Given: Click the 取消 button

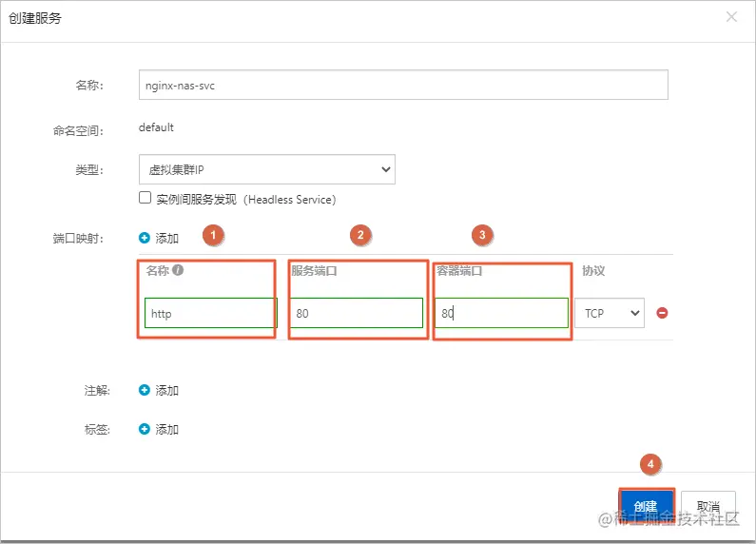Looking at the screenshot, I should (708, 506).
